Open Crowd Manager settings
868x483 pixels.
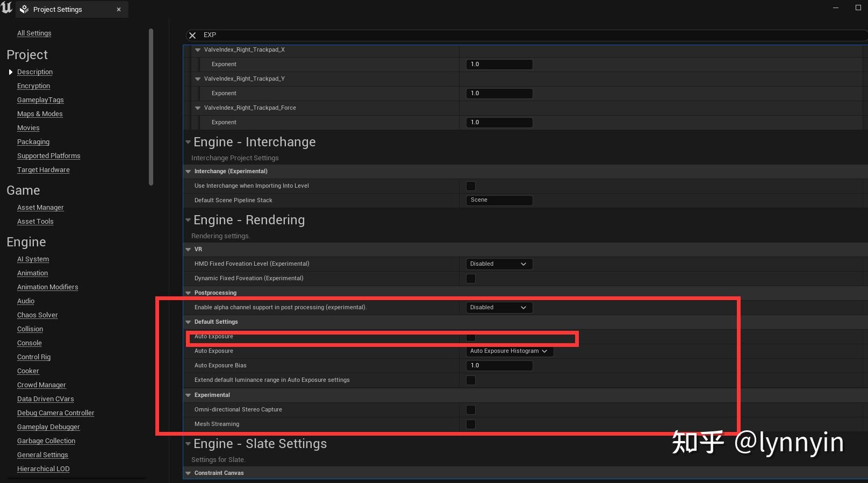point(41,385)
